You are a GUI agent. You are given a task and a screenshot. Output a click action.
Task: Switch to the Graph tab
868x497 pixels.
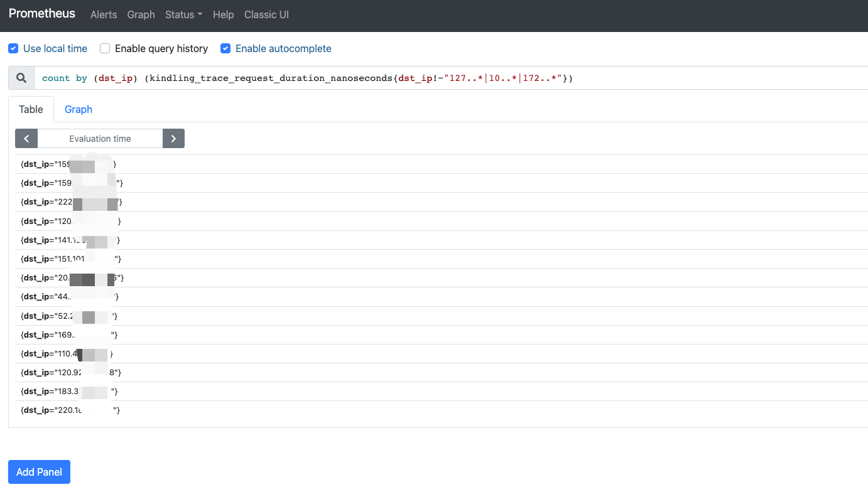(79, 109)
